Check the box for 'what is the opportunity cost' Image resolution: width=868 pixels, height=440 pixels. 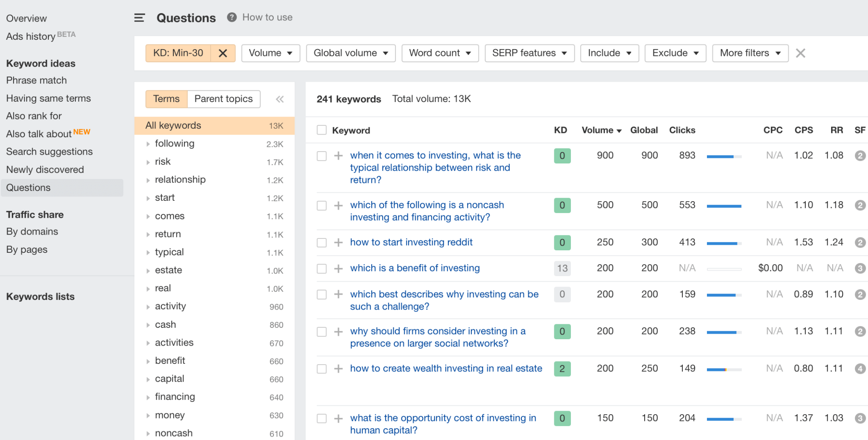tap(322, 419)
